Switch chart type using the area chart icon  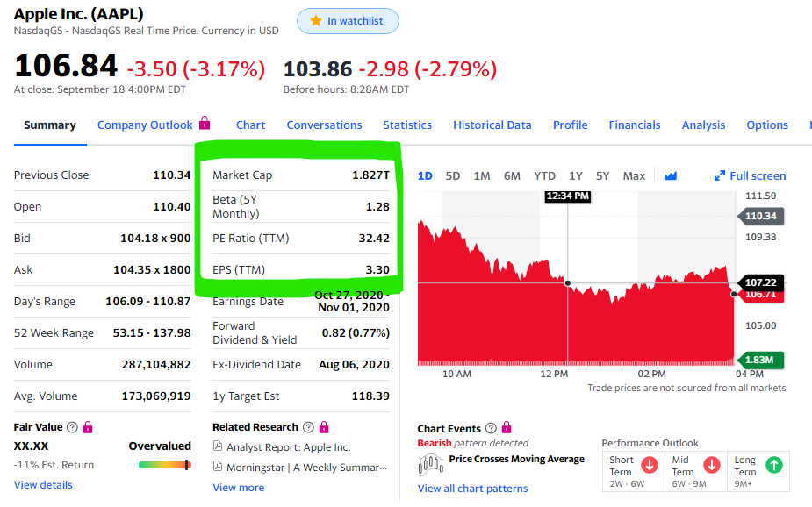pyautogui.click(x=671, y=176)
